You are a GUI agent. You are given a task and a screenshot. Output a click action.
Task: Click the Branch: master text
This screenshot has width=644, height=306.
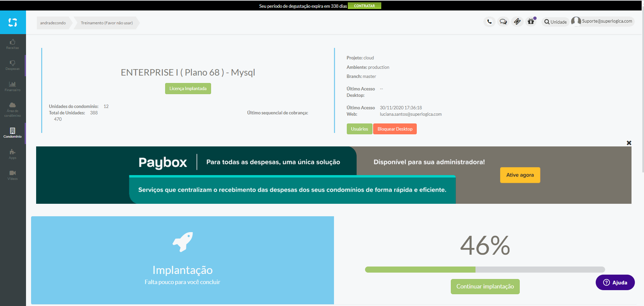point(361,77)
